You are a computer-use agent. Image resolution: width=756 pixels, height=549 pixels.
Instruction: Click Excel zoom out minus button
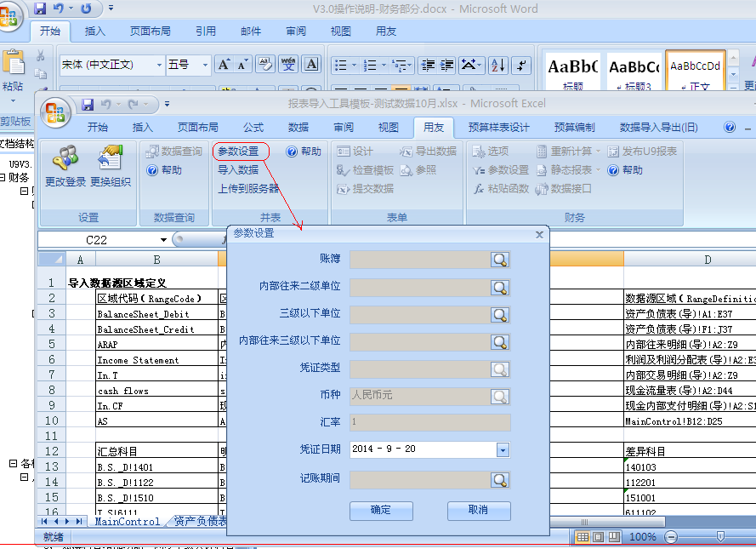point(671,537)
